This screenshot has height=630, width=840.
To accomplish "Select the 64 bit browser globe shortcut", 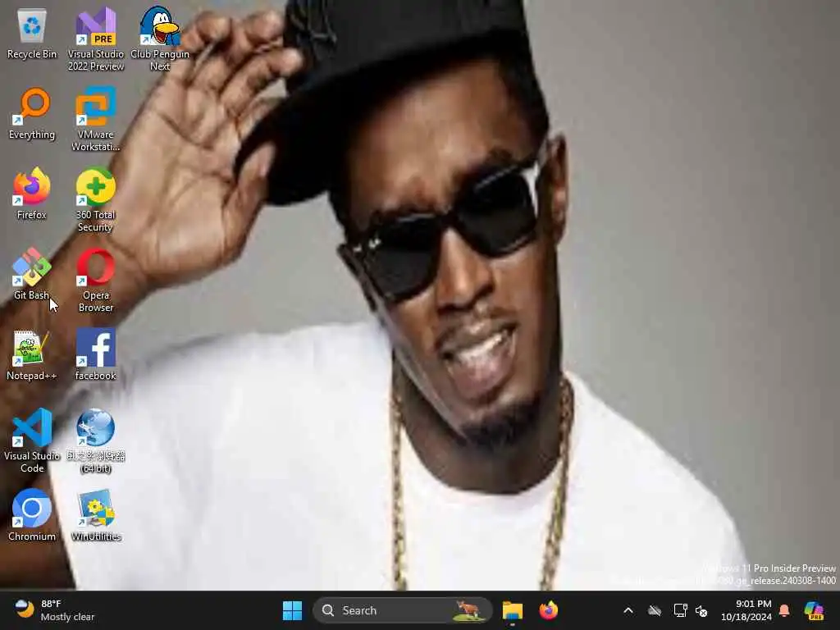I will pyautogui.click(x=96, y=441).
